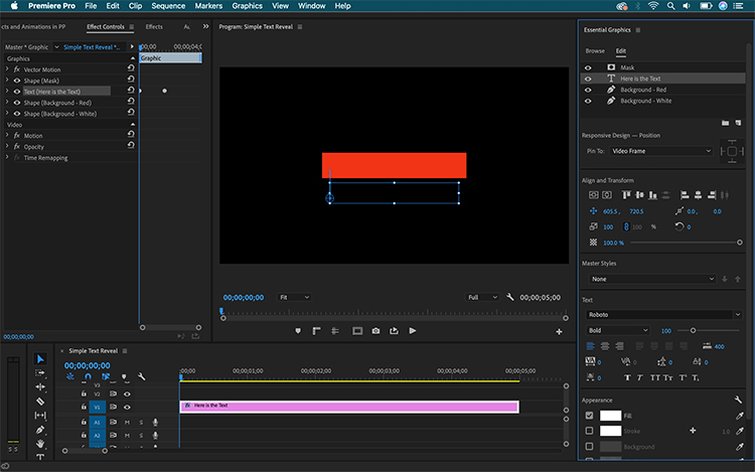
Task: Open Program Monitor settings wrench icon
Action: [x=510, y=297]
